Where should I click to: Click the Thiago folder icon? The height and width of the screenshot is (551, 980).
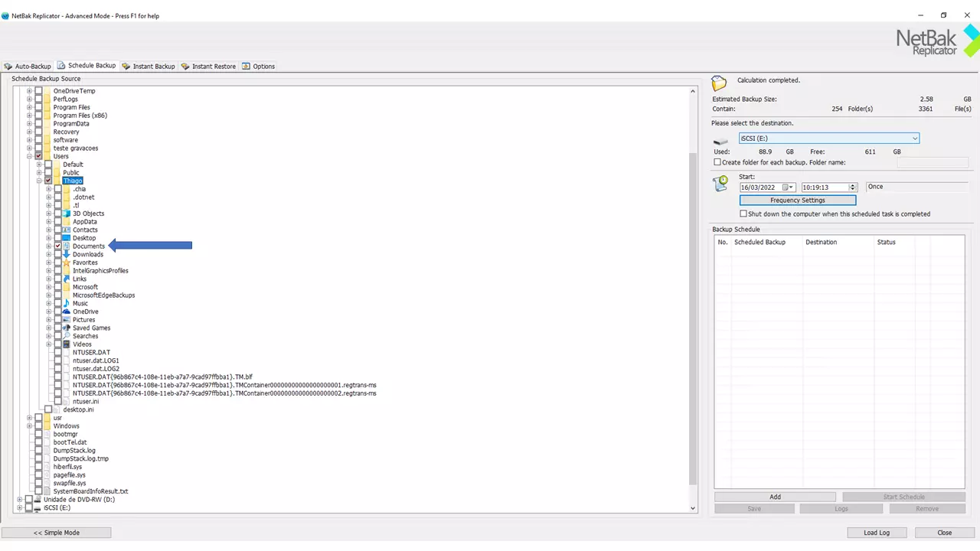(x=57, y=181)
